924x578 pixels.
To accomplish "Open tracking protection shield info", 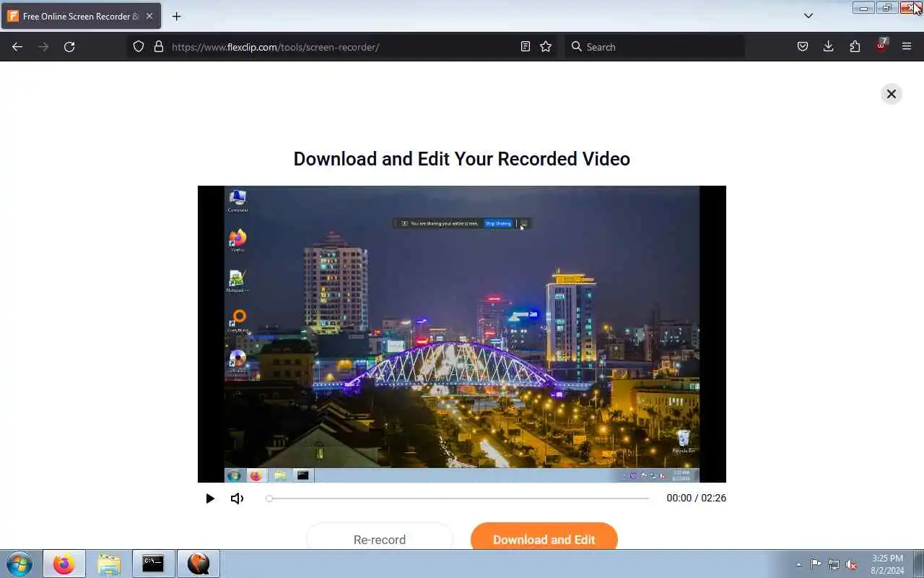I will point(139,47).
